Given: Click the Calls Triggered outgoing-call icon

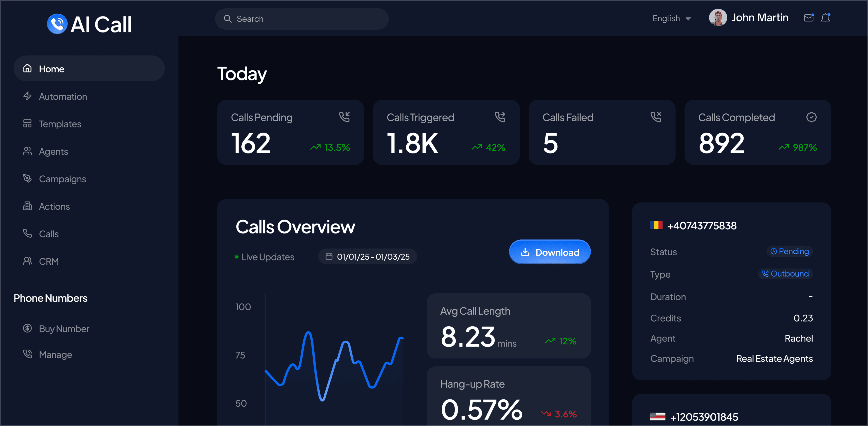Looking at the screenshot, I should [500, 117].
